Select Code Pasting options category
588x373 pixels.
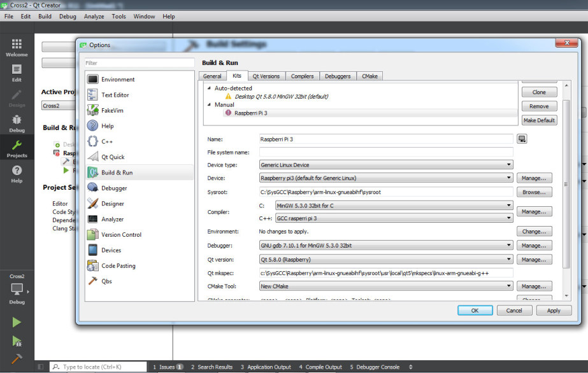coord(140,266)
